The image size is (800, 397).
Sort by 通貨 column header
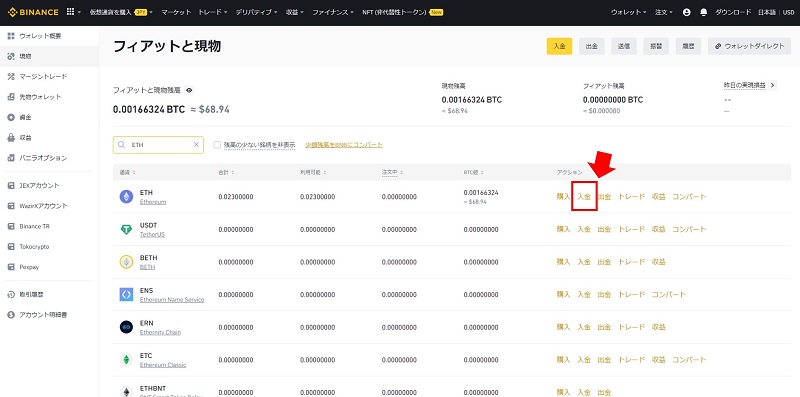127,172
